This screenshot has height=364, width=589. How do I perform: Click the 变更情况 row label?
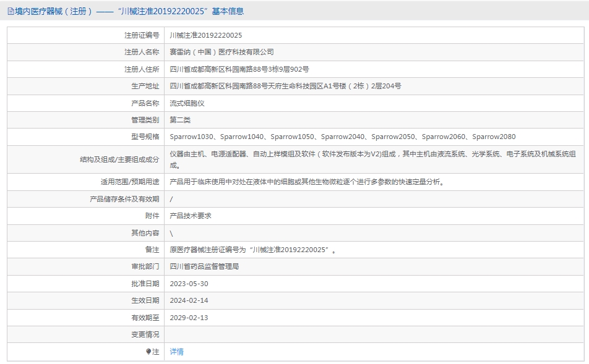[x=145, y=334]
